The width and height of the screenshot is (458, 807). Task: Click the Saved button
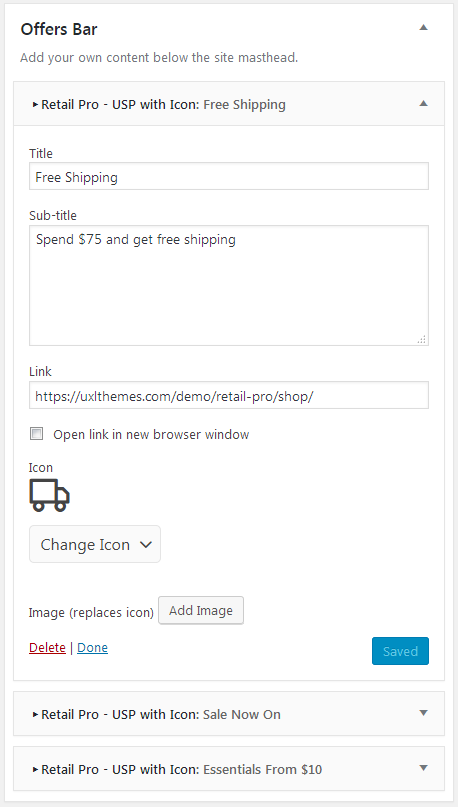pyautogui.click(x=400, y=651)
